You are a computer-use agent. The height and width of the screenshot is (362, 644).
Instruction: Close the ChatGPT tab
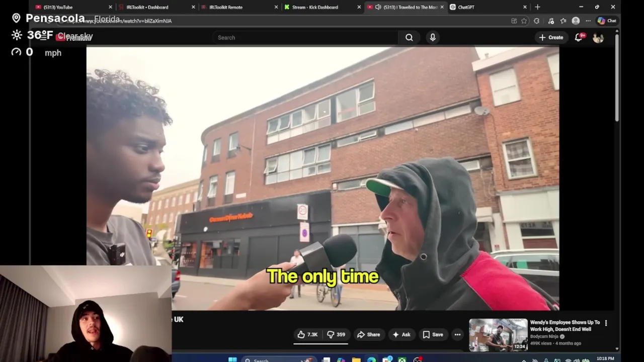[x=525, y=7]
